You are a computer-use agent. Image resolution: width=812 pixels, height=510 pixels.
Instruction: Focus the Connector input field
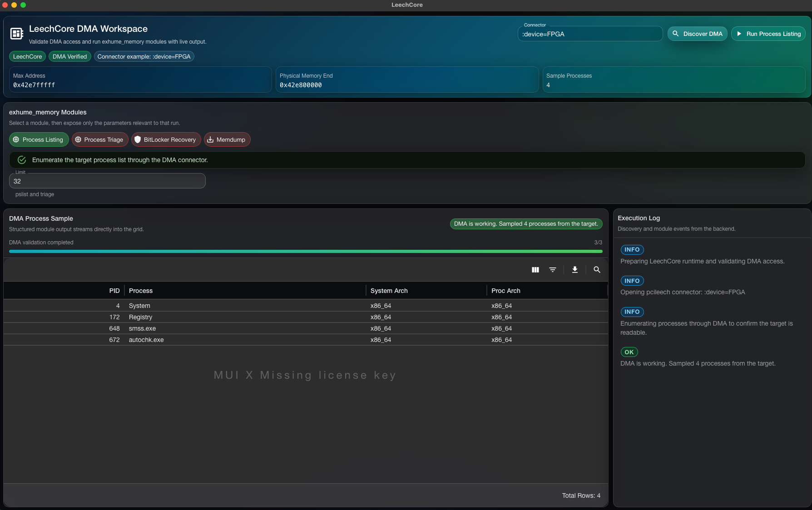pos(589,34)
